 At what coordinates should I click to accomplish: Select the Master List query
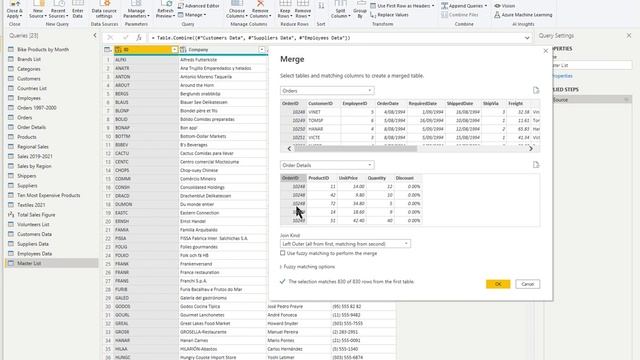[51, 263]
